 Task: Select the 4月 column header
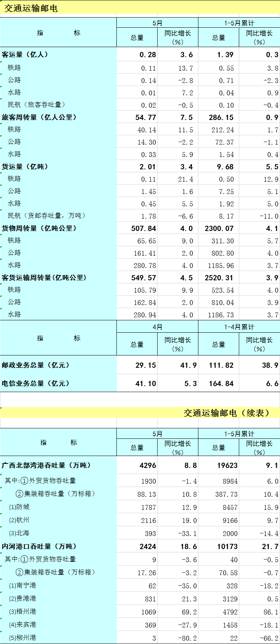coord(158,327)
